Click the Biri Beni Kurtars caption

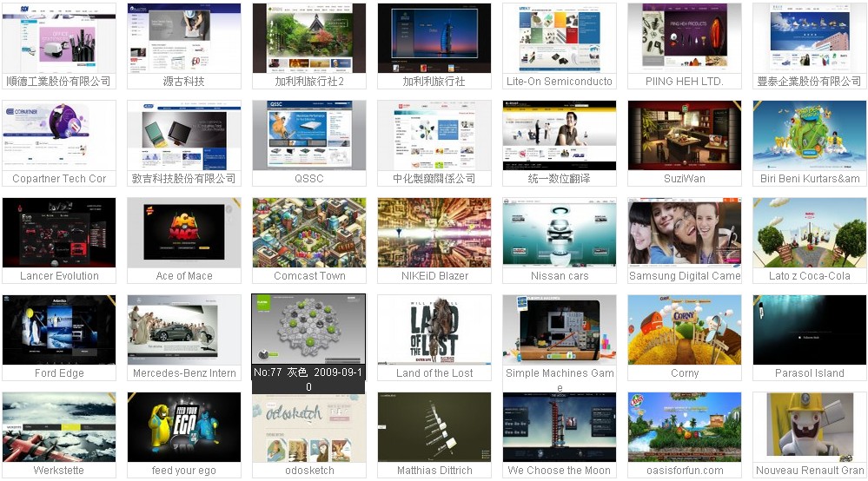(810, 179)
